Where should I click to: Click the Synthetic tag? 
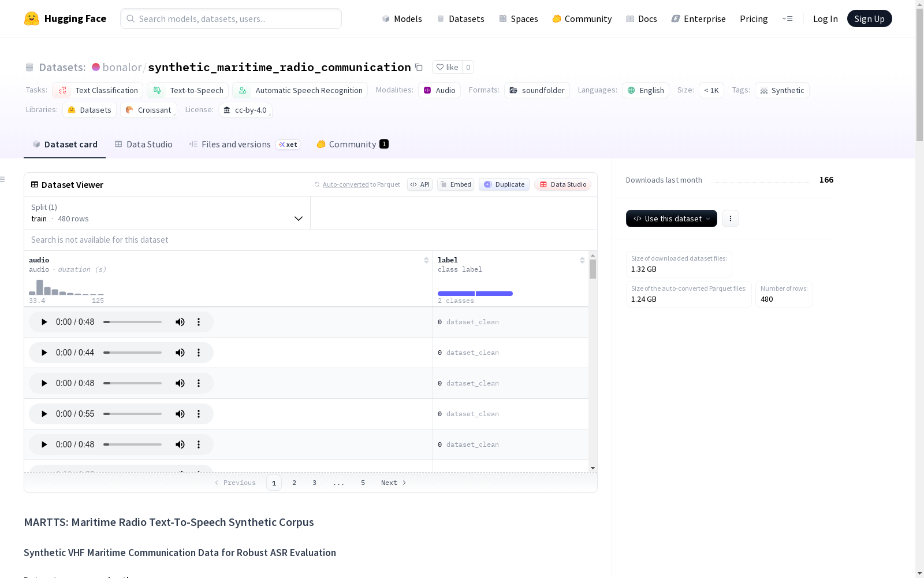[782, 90]
